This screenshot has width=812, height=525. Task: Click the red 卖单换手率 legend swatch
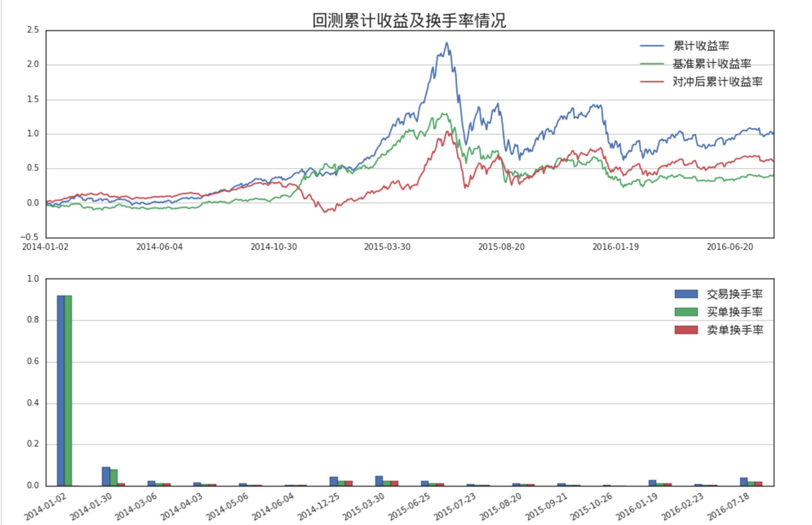click(x=686, y=330)
